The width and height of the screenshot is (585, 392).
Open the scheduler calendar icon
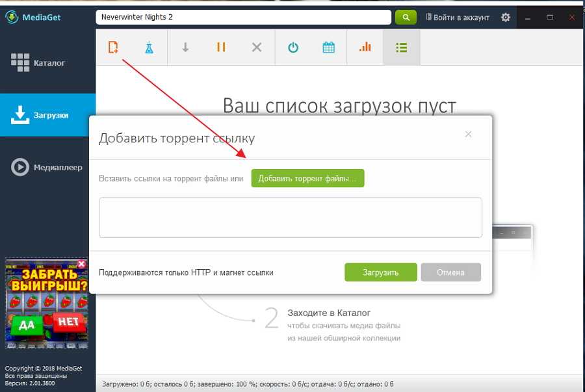point(329,47)
